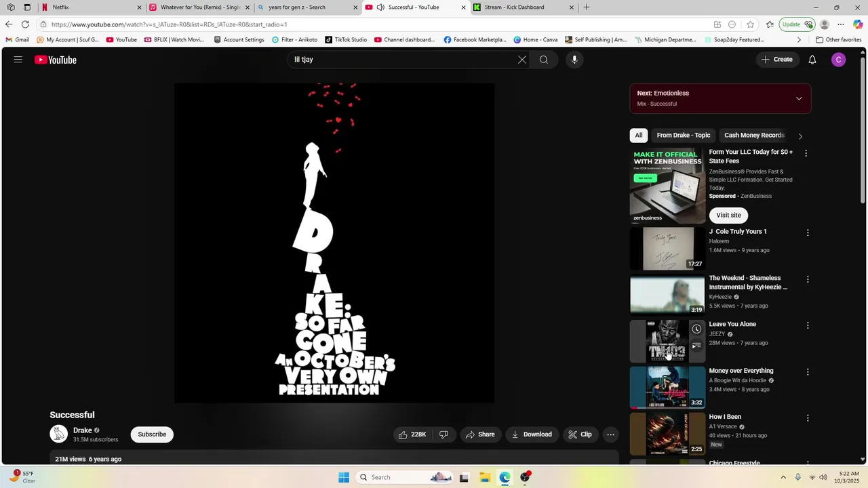Open options for How I Been
The image size is (868, 488).
click(x=808, y=418)
